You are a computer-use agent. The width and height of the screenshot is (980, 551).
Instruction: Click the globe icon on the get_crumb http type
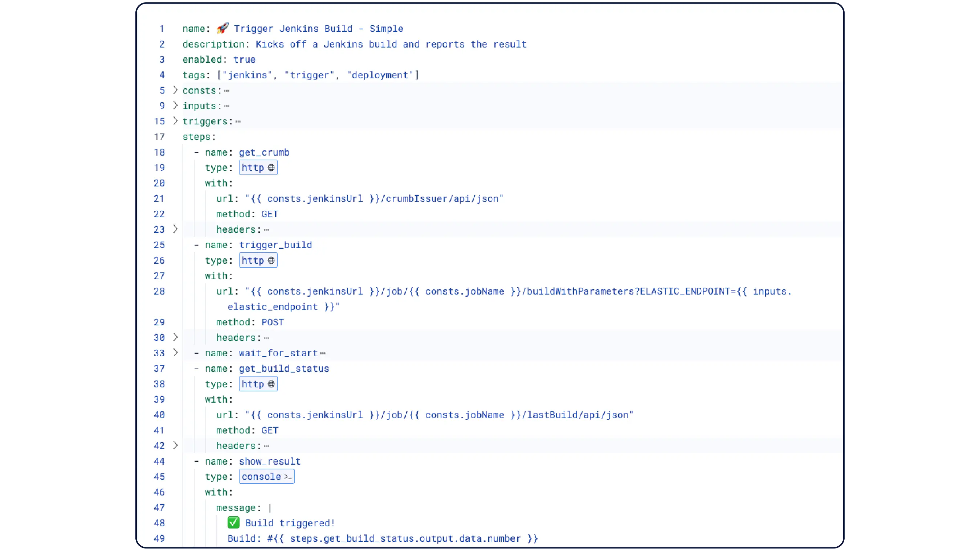point(271,168)
